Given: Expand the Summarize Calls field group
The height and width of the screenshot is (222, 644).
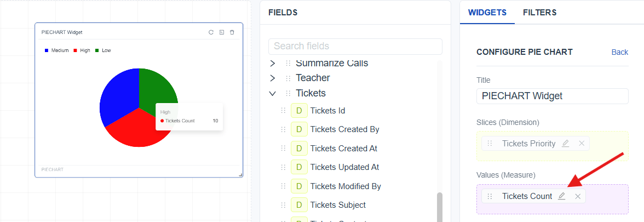Looking at the screenshot, I should pyautogui.click(x=273, y=63).
